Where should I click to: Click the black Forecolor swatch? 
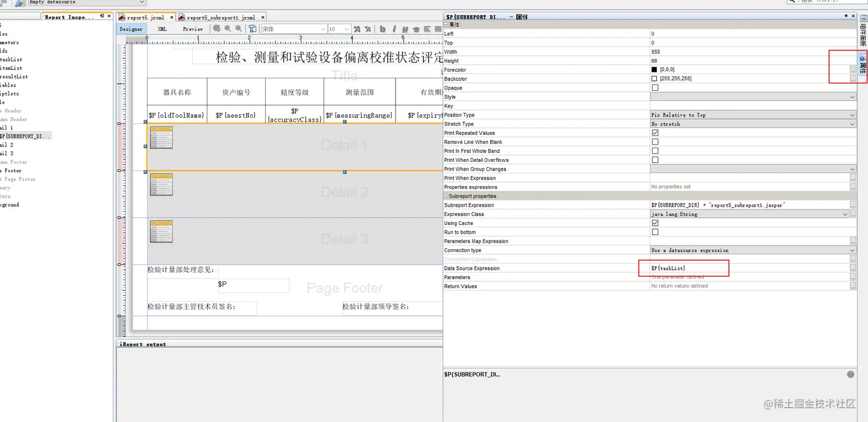click(654, 69)
